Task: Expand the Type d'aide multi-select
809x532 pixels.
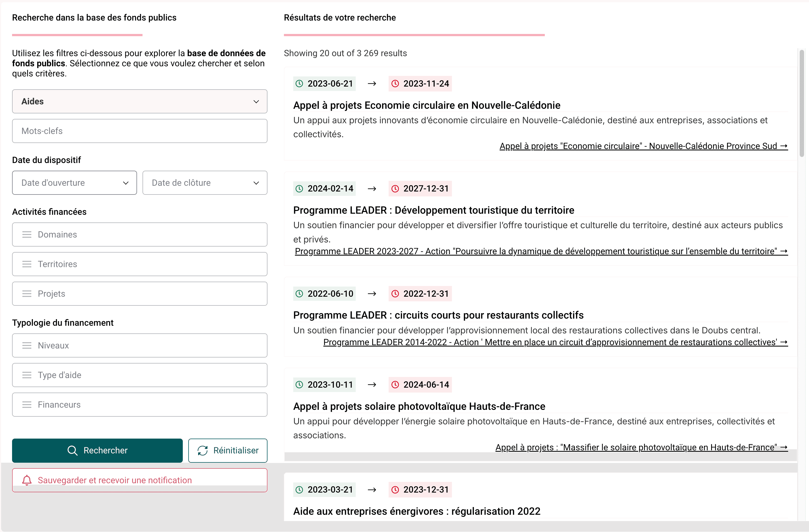Action: (x=140, y=375)
